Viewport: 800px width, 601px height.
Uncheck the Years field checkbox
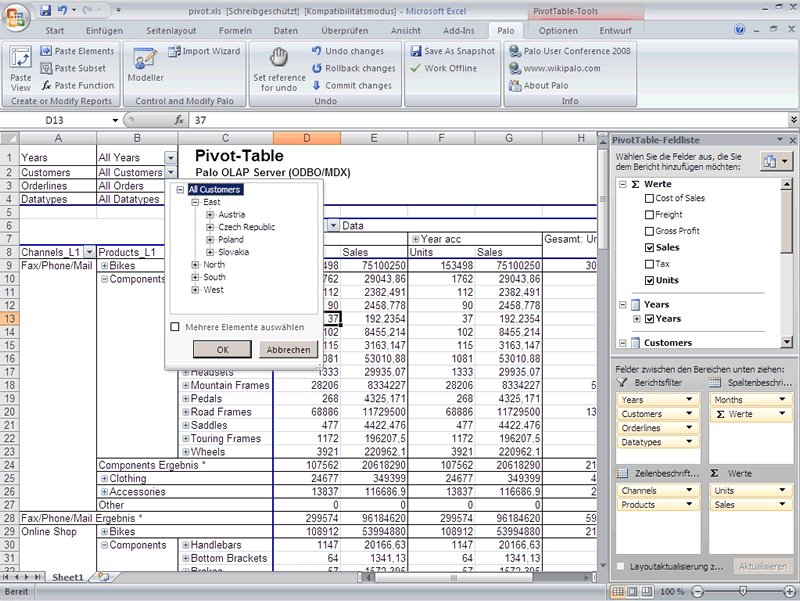coord(649,319)
